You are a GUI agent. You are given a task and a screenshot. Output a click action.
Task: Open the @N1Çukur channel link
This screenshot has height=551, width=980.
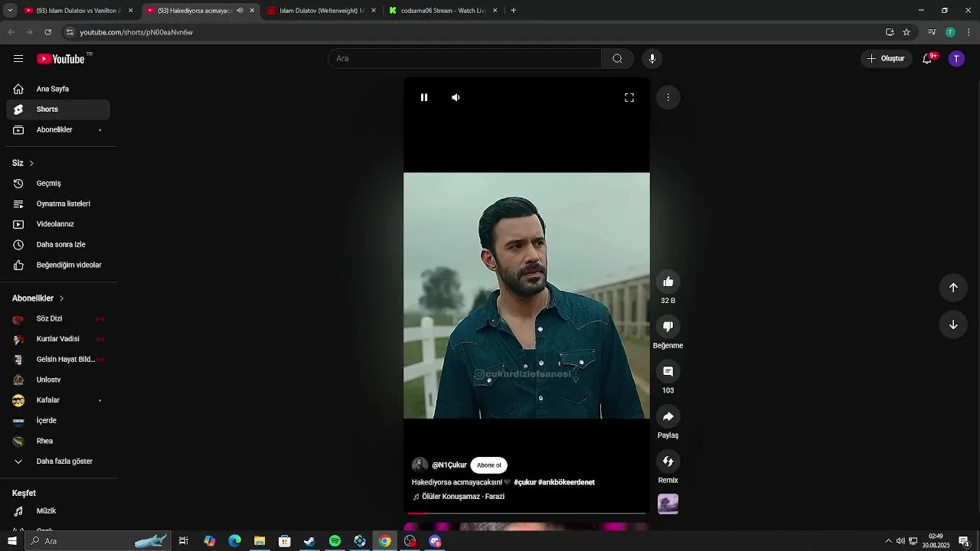[449, 465]
